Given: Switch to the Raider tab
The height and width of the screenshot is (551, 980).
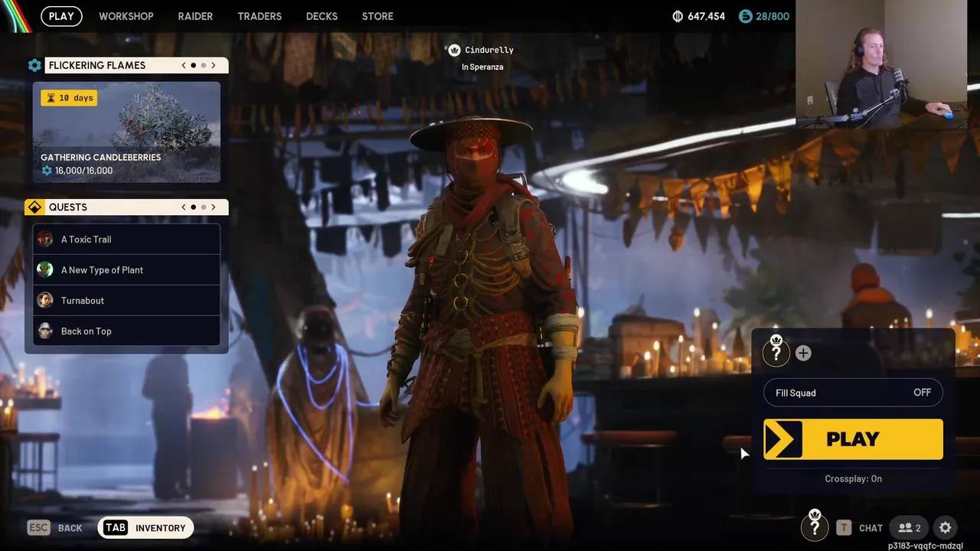Looking at the screenshot, I should (x=195, y=16).
